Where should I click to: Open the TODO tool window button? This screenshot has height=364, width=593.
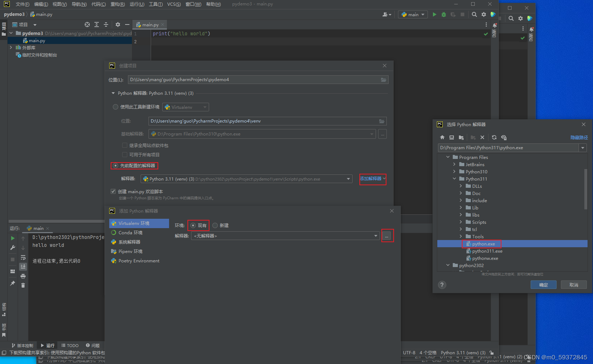click(x=70, y=346)
